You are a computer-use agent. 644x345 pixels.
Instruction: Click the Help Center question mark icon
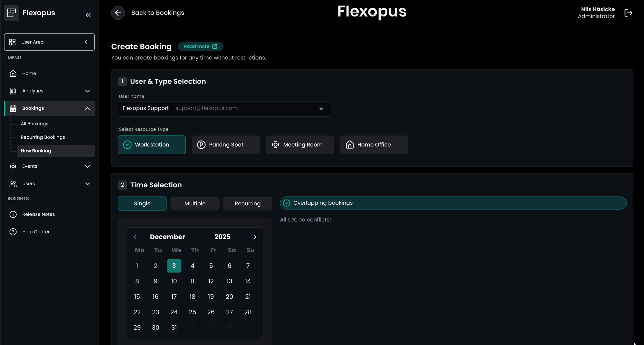pos(13,232)
